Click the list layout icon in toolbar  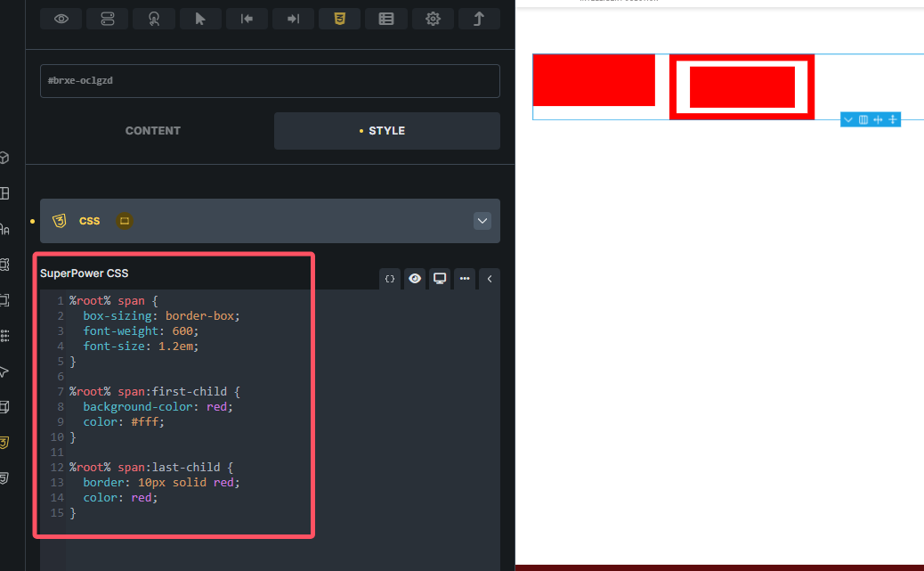(x=386, y=19)
